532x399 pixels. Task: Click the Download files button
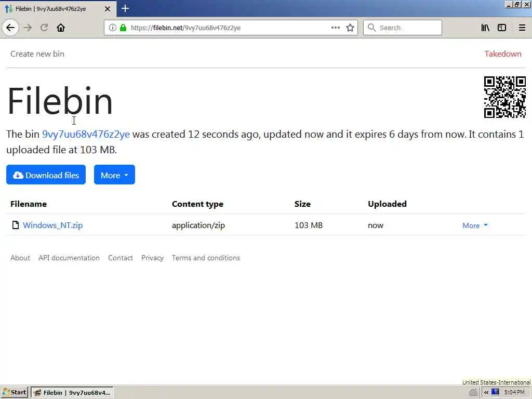46,175
